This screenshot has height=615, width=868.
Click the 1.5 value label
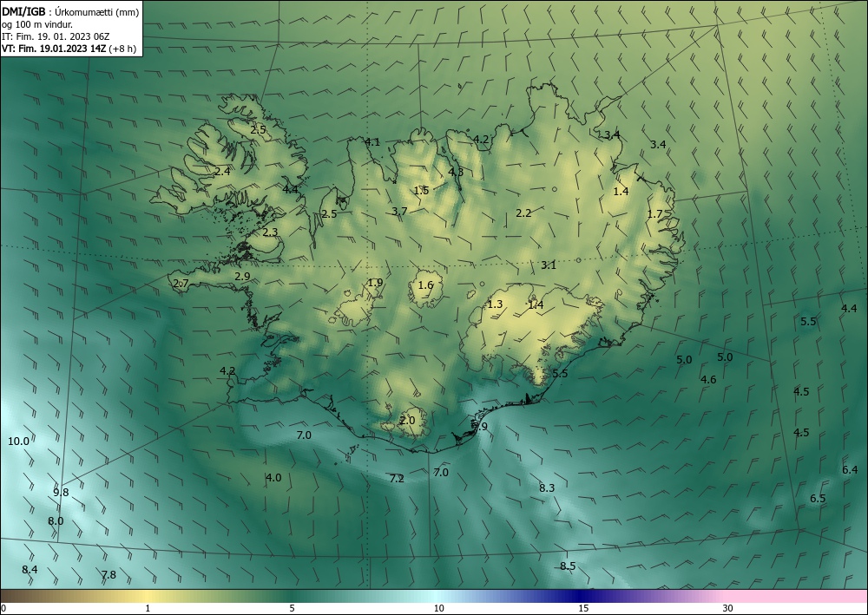[x=421, y=191]
